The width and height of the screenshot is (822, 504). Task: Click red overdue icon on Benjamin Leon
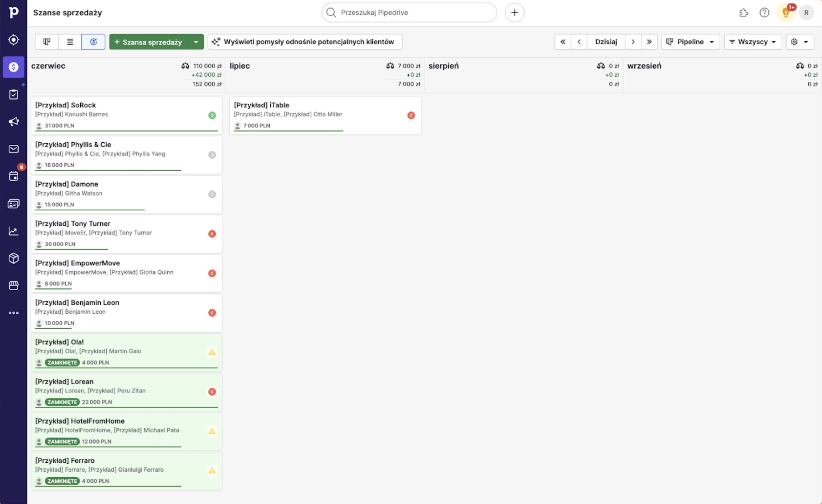(x=212, y=313)
